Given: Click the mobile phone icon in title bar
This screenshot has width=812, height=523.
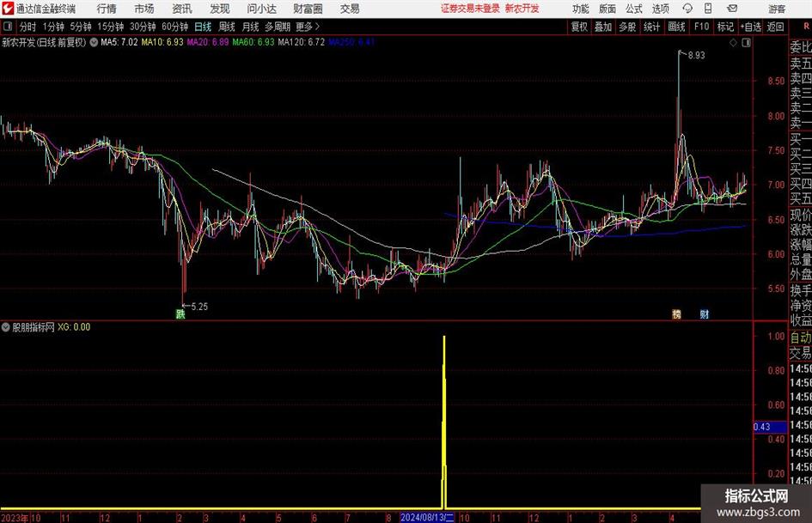Looking at the screenshot, I should 708,9.
